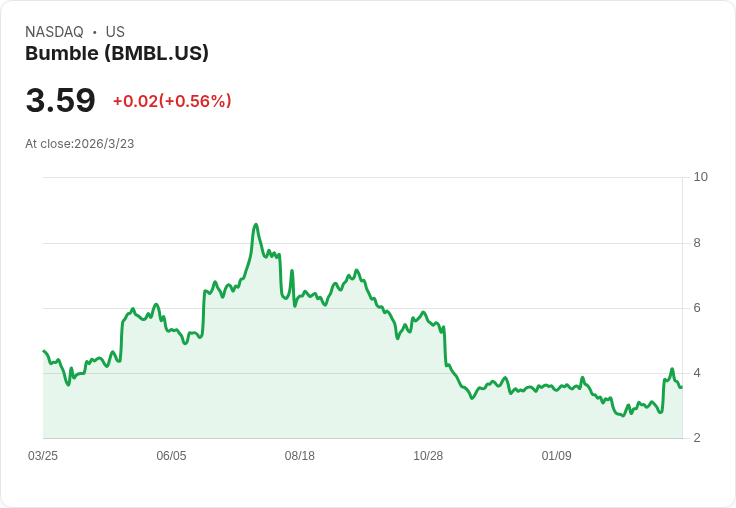Click the 08/18 date axis label
The image size is (736, 508).
[299, 456]
